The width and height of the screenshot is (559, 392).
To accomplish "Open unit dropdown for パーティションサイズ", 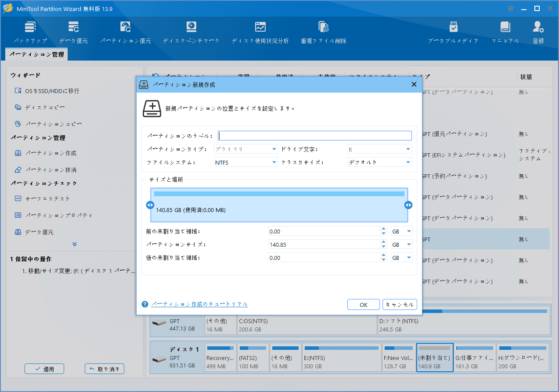I will click(x=402, y=245).
